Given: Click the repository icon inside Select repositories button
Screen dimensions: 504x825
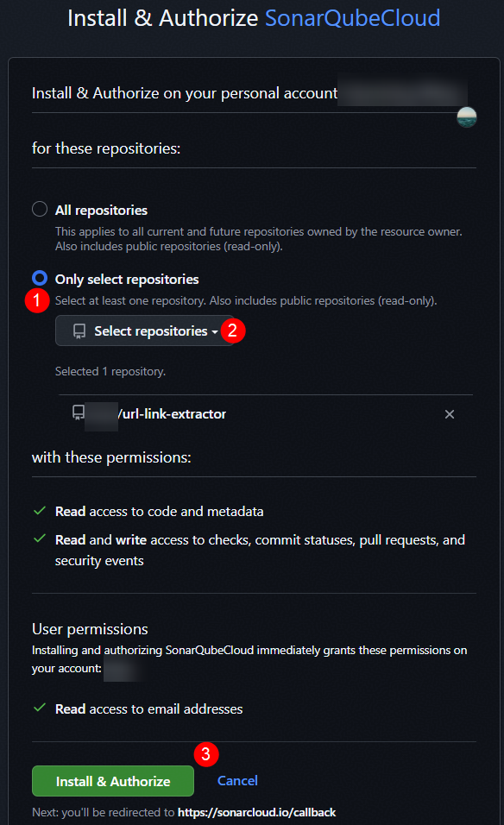Looking at the screenshot, I should point(79,331).
